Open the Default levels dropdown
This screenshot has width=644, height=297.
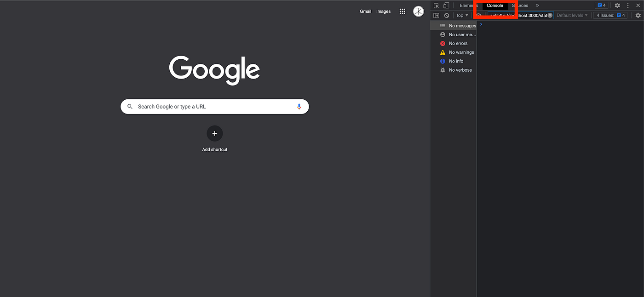click(x=572, y=15)
